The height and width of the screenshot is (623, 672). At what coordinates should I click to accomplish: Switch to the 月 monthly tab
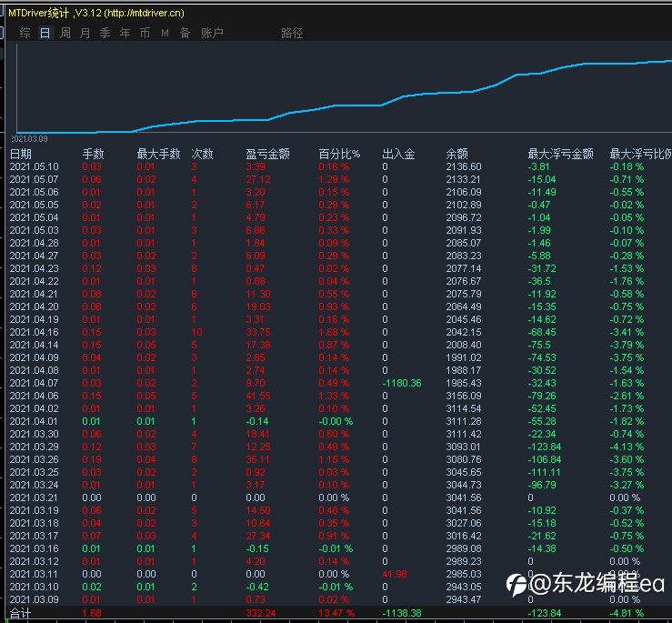85,33
